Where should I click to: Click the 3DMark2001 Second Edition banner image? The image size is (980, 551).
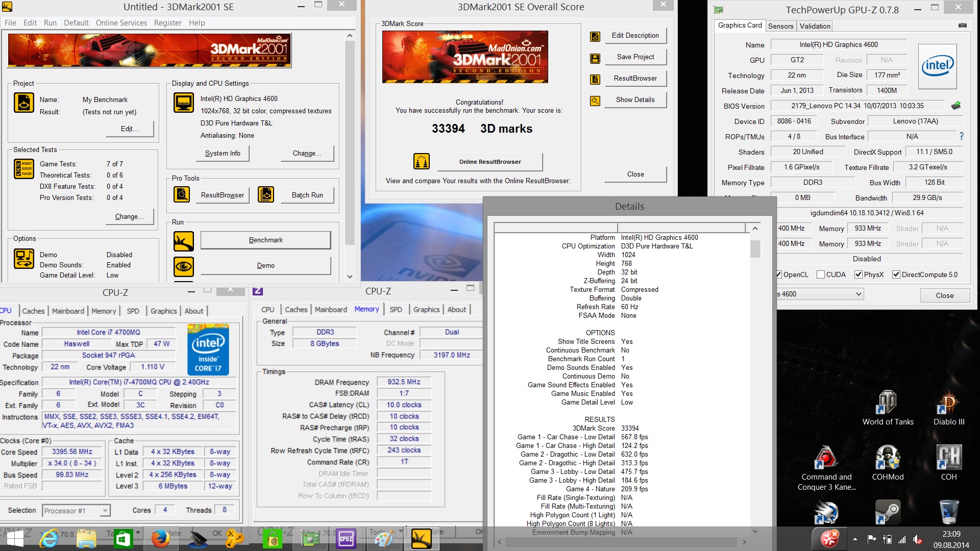[150, 51]
